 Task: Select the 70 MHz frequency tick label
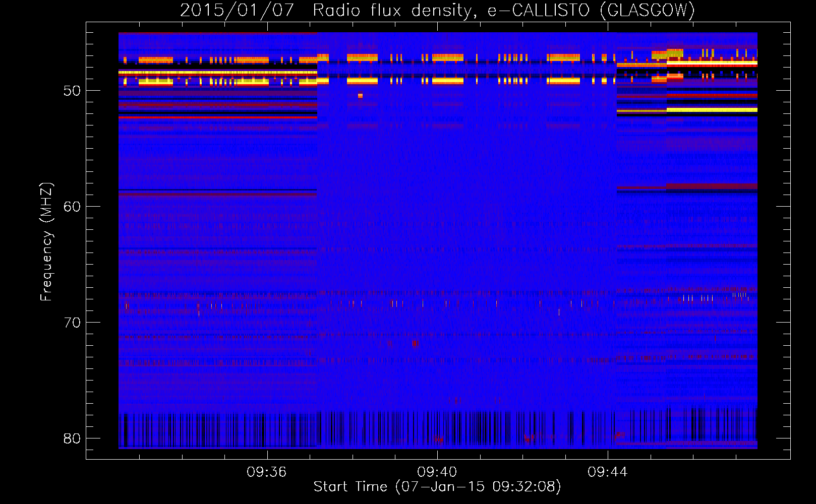coord(72,323)
